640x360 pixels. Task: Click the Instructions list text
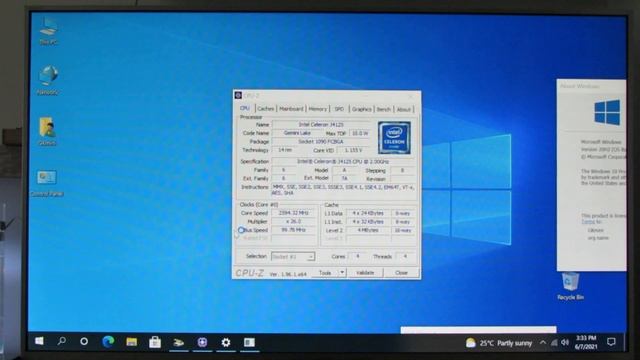(343, 190)
